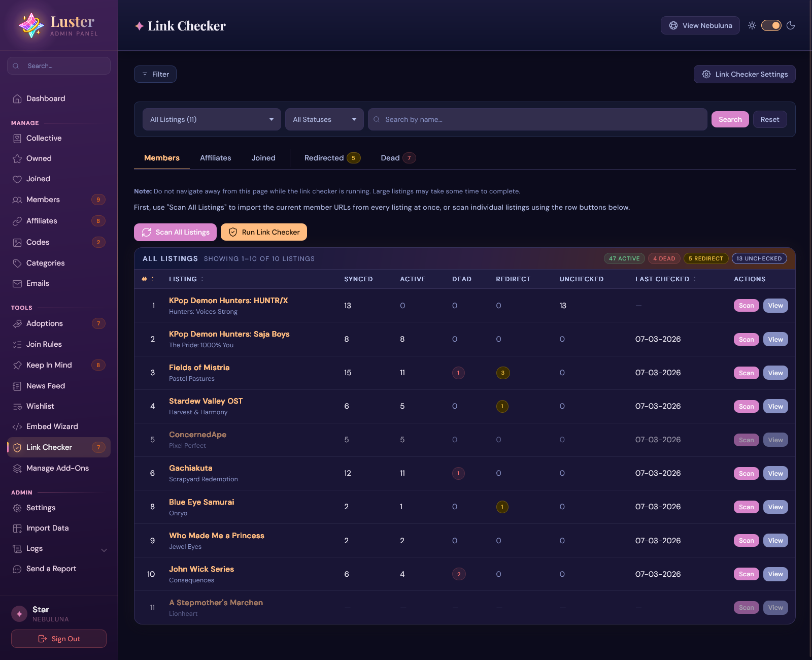Image resolution: width=812 pixels, height=660 pixels.
Task: Toggle the light/dark theme switch
Action: click(x=771, y=25)
